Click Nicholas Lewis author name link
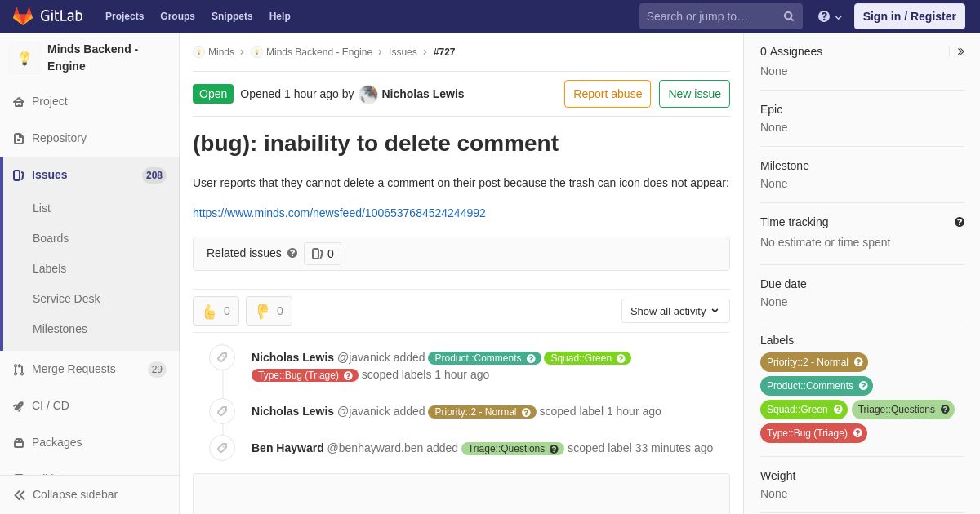 click(423, 94)
